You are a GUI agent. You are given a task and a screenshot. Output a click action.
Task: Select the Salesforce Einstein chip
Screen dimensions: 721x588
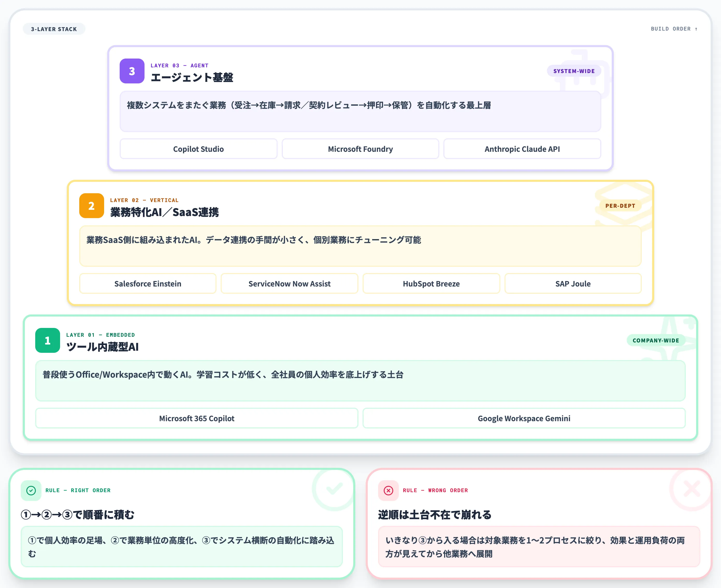[x=148, y=283]
